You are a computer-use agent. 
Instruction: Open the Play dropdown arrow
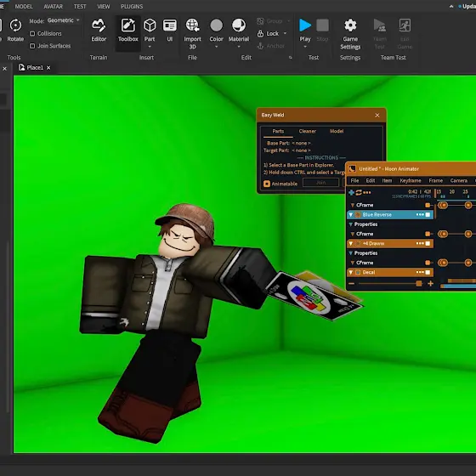click(305, 47)
